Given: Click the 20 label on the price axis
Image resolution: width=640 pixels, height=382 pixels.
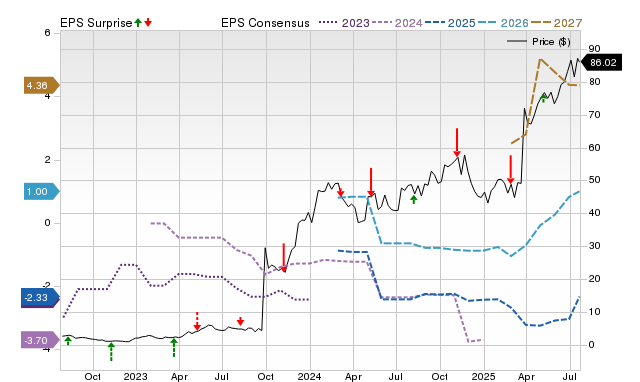Looking at the screenshot, I should (x=595, y=279).
